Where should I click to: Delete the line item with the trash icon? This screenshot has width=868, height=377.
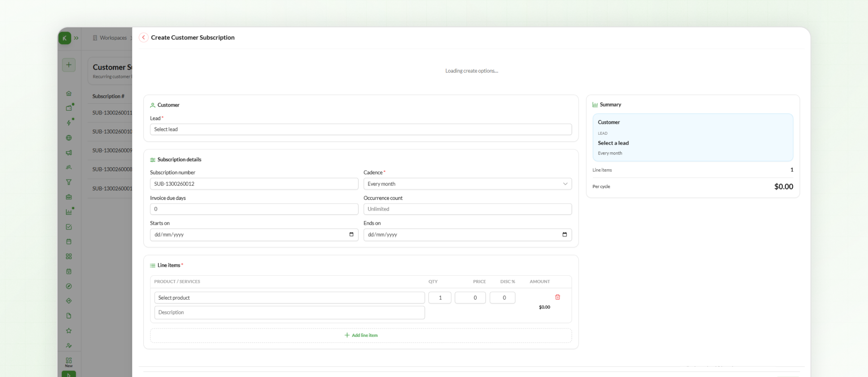[558, 297]
